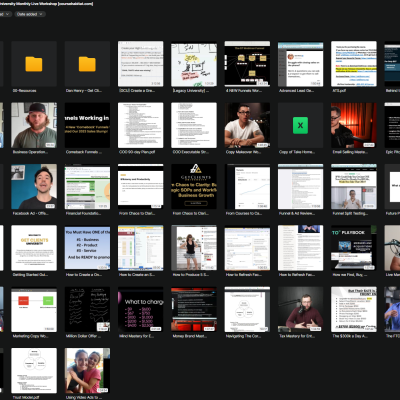Open the 00-Resources folder icon
The width and height of the screenshot is (400, 400).
[x=34, y=64]
